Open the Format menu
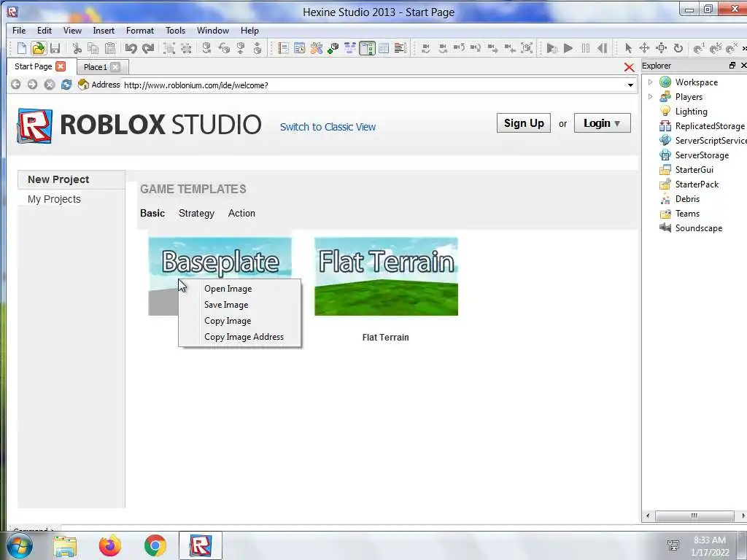This screenshot has width=747, height=560. (139, 31)
